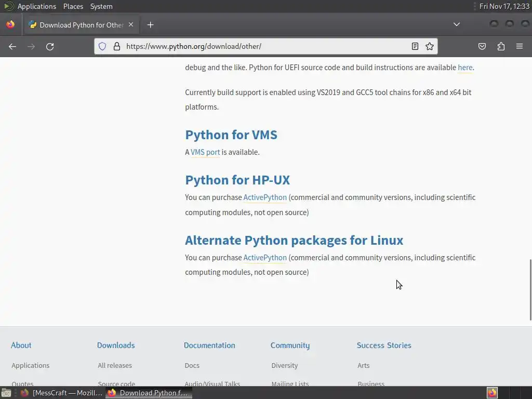
Task: Open the VMS port link
Action: (205, 152)
